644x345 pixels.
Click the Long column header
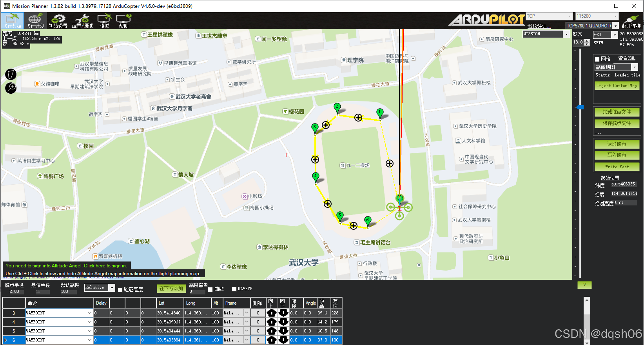pos(197,303)
